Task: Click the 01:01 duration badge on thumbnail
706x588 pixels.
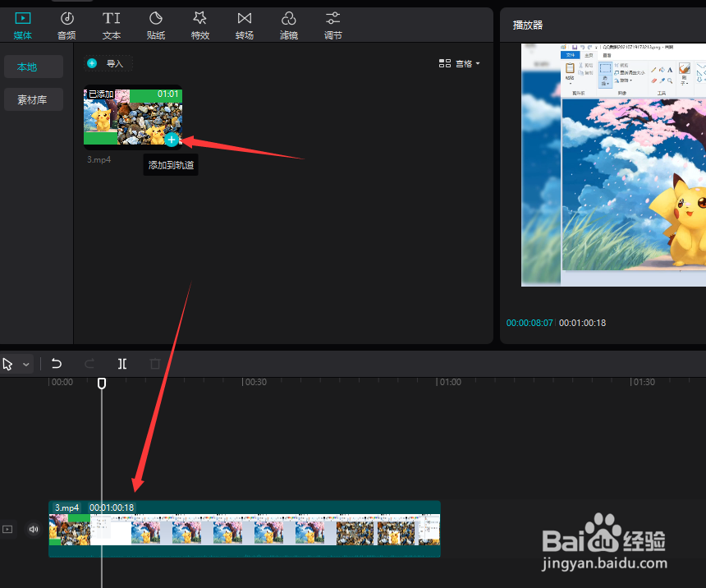Action: (167, 94)
